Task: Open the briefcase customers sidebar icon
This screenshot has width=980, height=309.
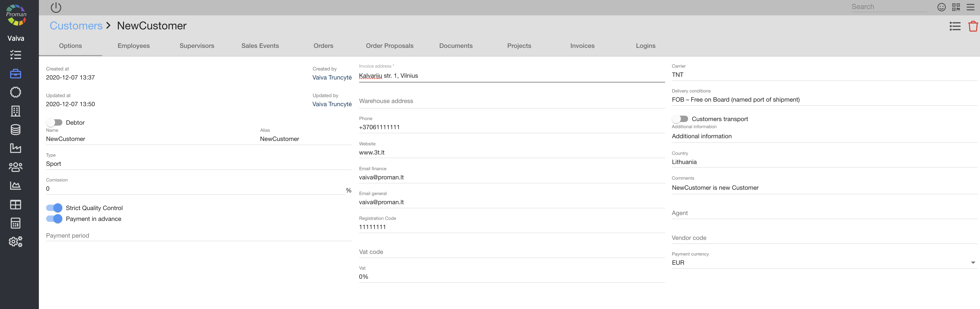Action: pos(16,73)
